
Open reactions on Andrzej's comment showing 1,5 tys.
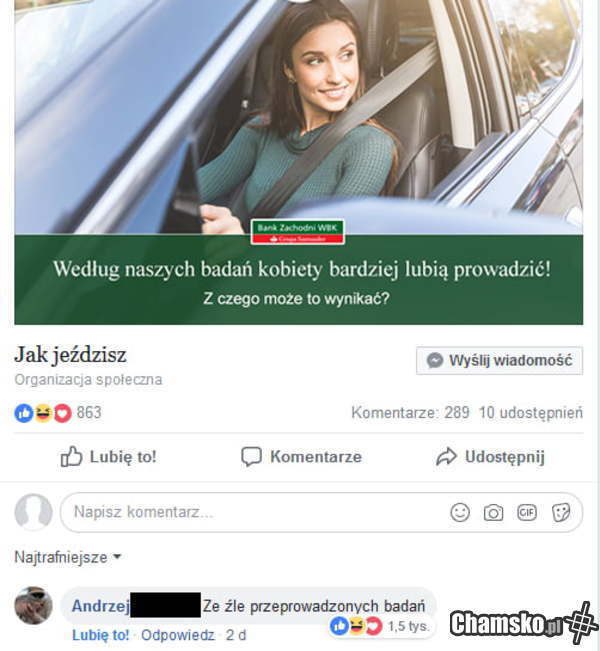click(380, 626)
